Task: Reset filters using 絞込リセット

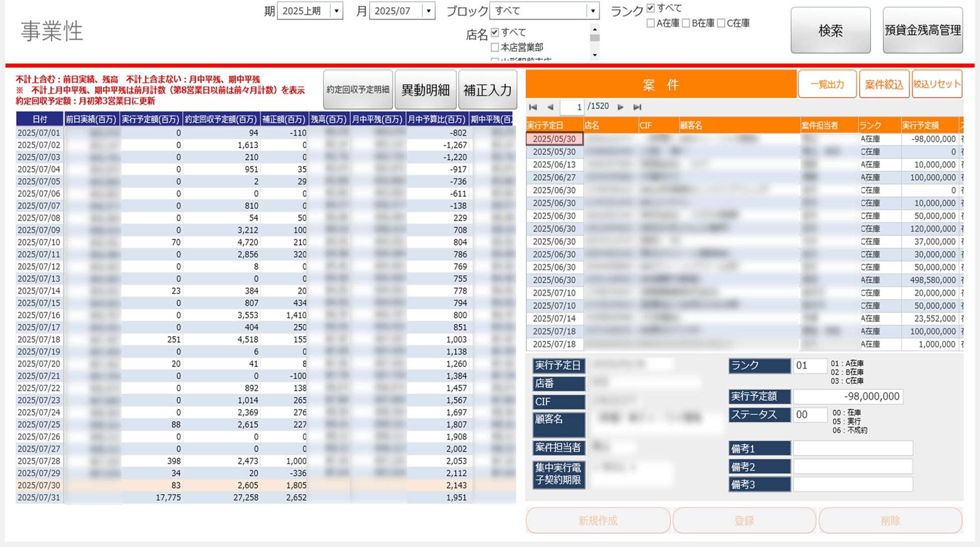Action: [x=937, y=84]
